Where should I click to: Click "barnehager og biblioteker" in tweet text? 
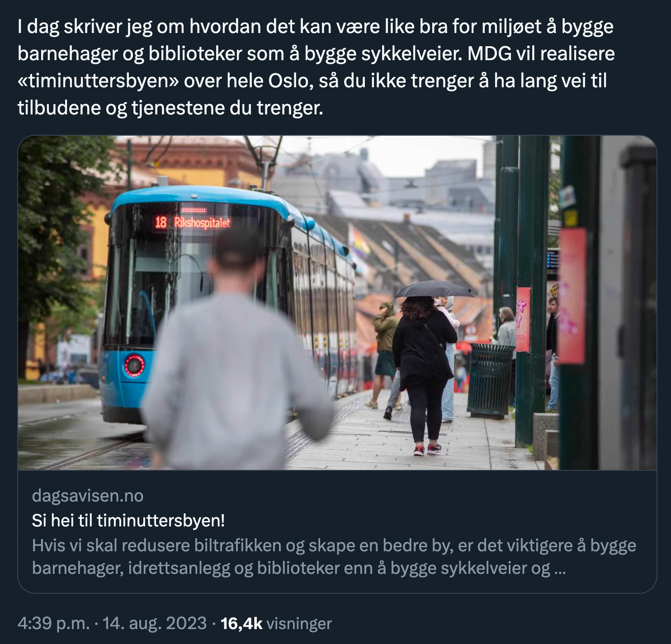click(130, 54)
